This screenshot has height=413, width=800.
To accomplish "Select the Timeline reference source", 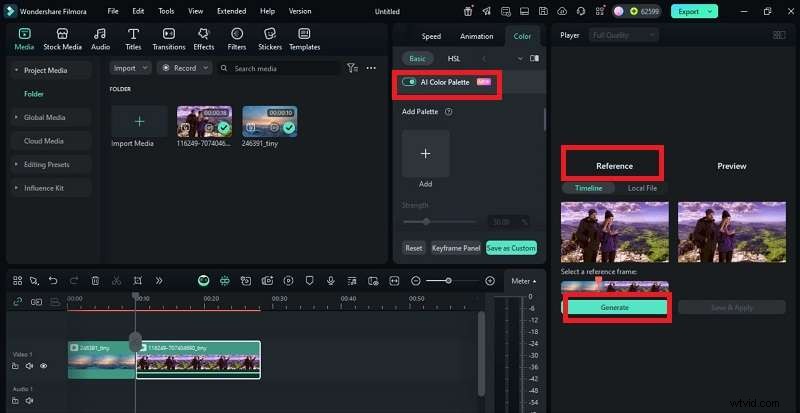I will tap(588, 188).
